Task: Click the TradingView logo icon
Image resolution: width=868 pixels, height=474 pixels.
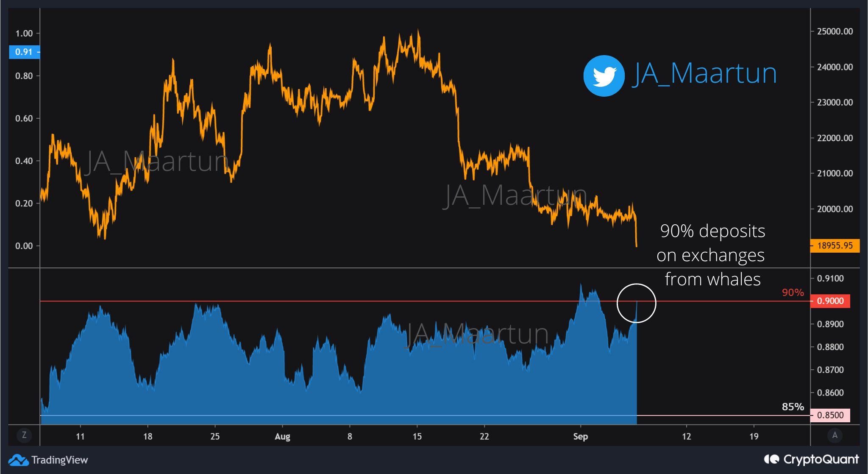Action: pyautogui.click(x=18, y=460)
